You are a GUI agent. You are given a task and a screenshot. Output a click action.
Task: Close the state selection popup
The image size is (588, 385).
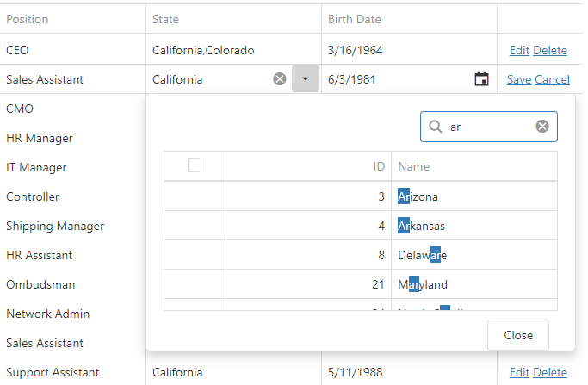tap(518, 335)
